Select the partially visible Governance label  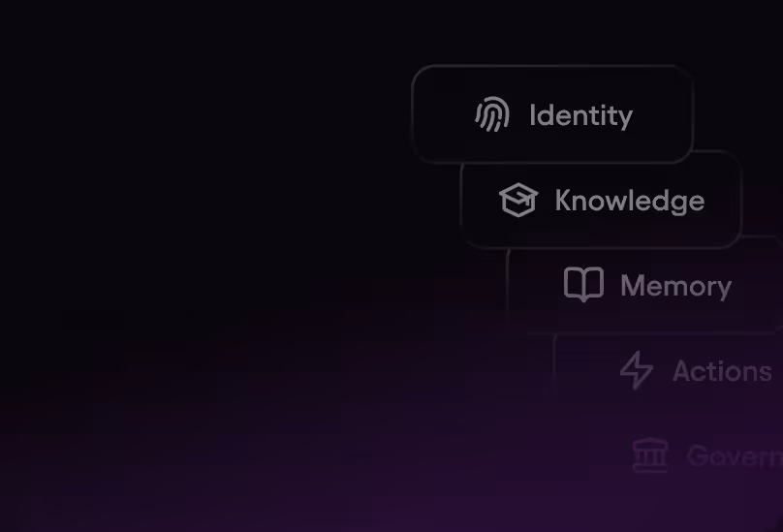point(735,456)
